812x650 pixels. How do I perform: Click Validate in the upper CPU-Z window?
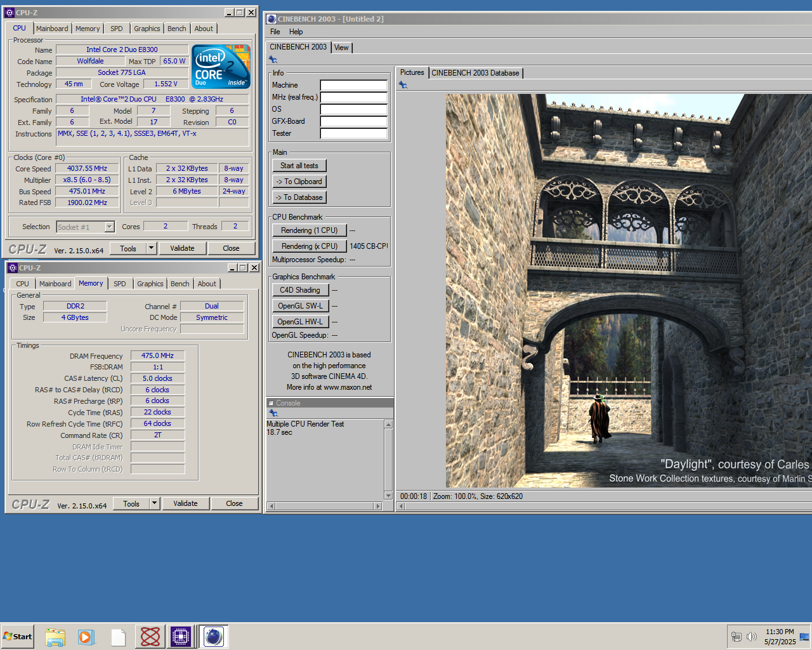pyautogui.click(x=182, y=248)
